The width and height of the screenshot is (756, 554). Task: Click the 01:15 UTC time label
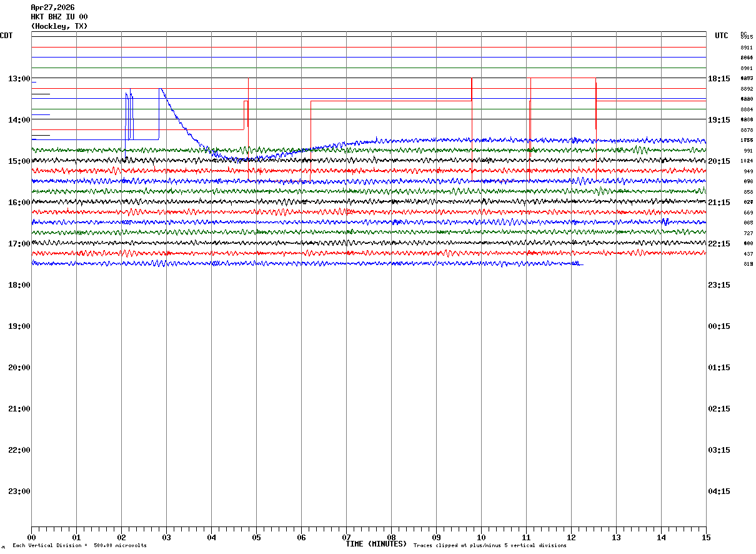coord(719,368)
